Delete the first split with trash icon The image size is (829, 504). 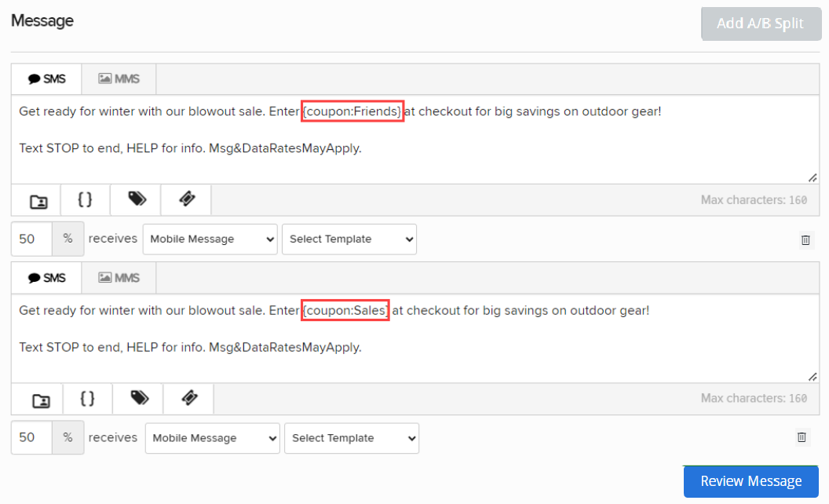[805, 239]
